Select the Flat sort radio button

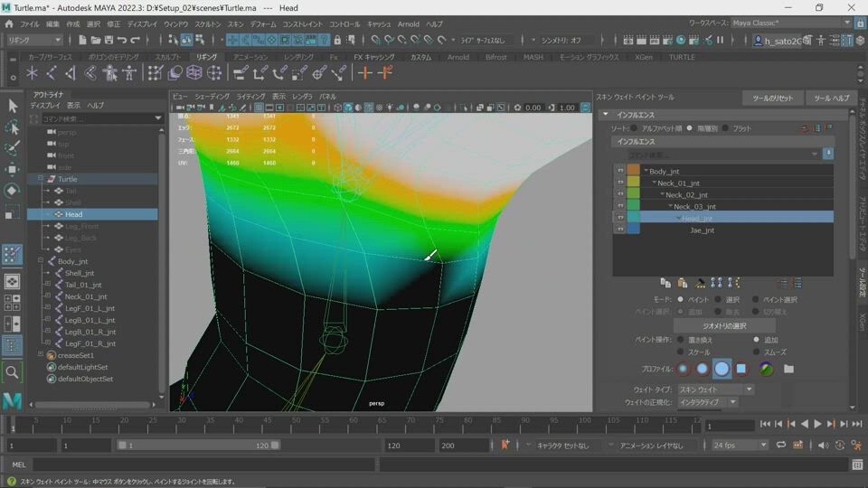(726, 128)
